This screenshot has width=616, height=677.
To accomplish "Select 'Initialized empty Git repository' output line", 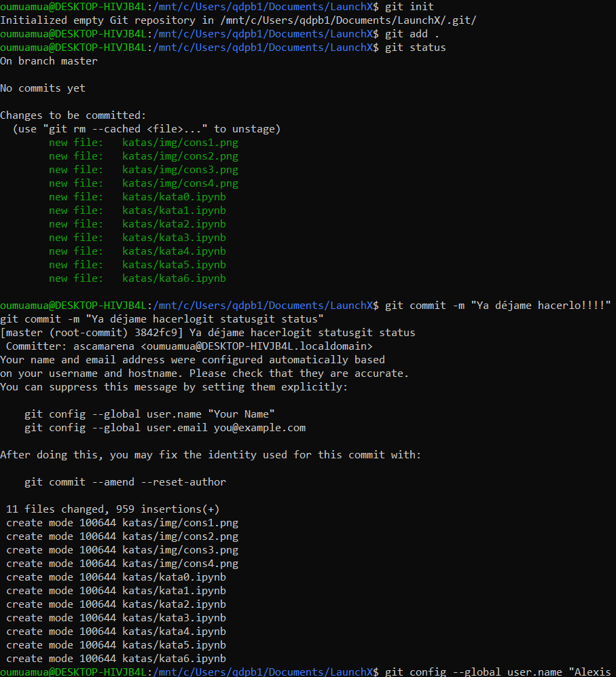I will point(238,20).
